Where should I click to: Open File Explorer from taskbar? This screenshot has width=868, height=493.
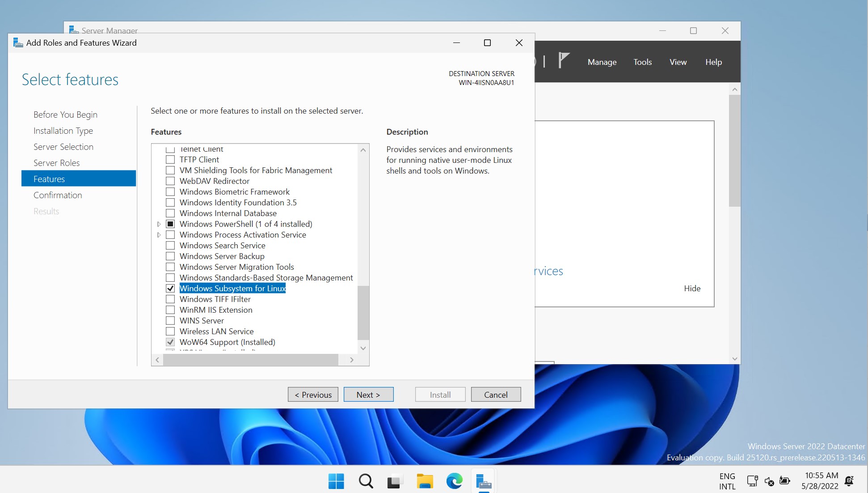[425, 481]
